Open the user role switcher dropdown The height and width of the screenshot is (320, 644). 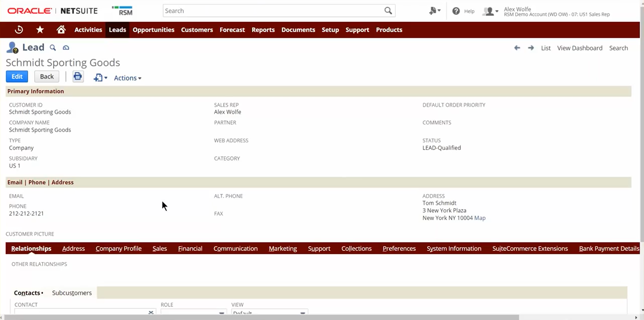[x=490, y=11]
